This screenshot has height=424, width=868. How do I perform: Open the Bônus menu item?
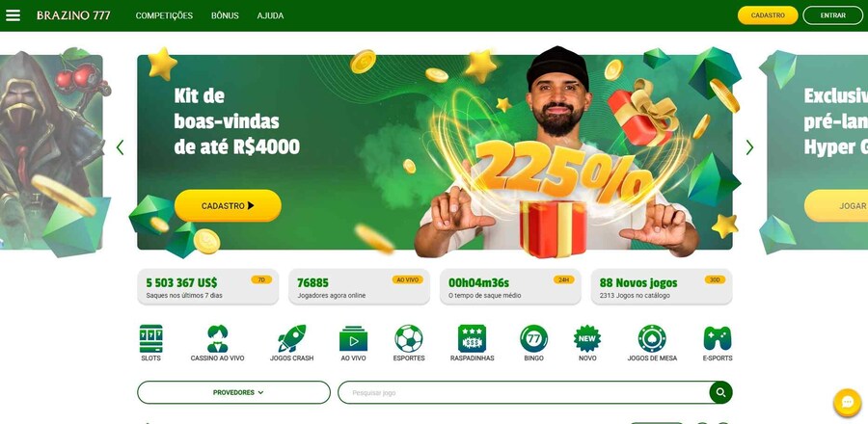point(225,15)
